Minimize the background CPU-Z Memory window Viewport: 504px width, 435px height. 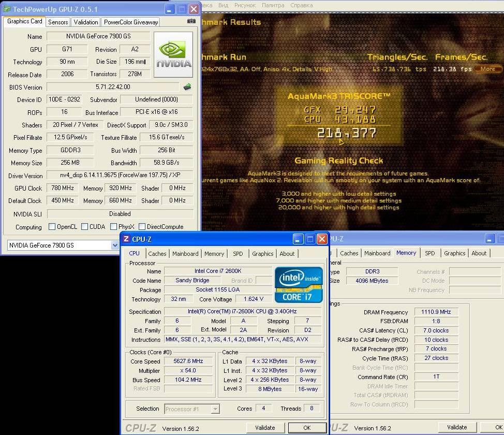490,239
